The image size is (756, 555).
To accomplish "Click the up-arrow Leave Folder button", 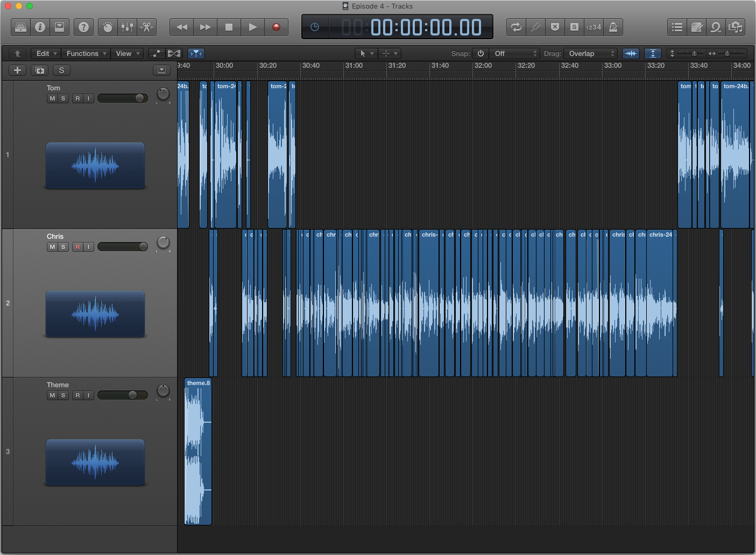I will coord(18,53).
